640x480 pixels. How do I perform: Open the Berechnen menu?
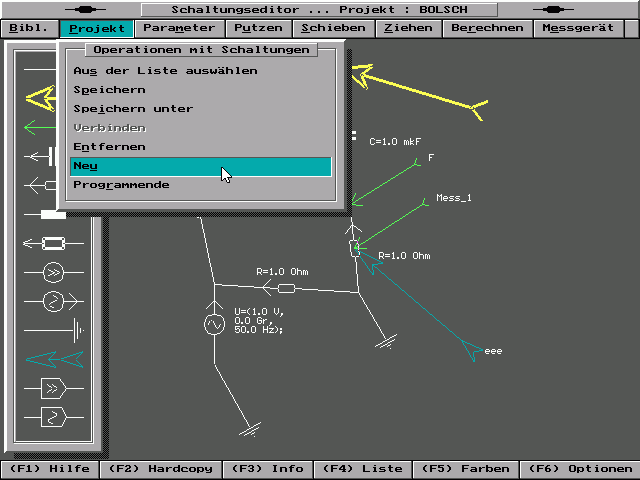pos(486,28)
